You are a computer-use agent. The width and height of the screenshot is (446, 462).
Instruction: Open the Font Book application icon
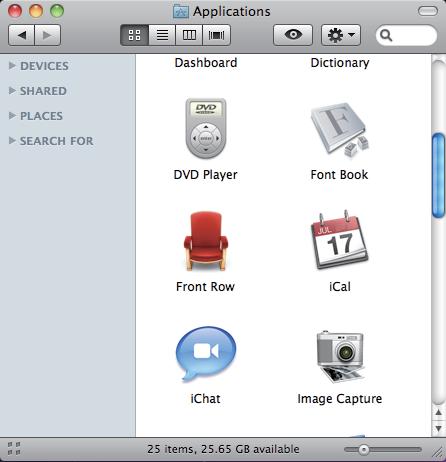340,129
